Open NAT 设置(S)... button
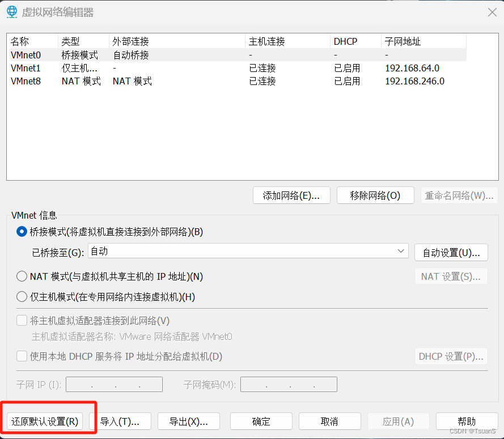Image resolution: width=504 pixels, height=439 pixels. (451, 276)
